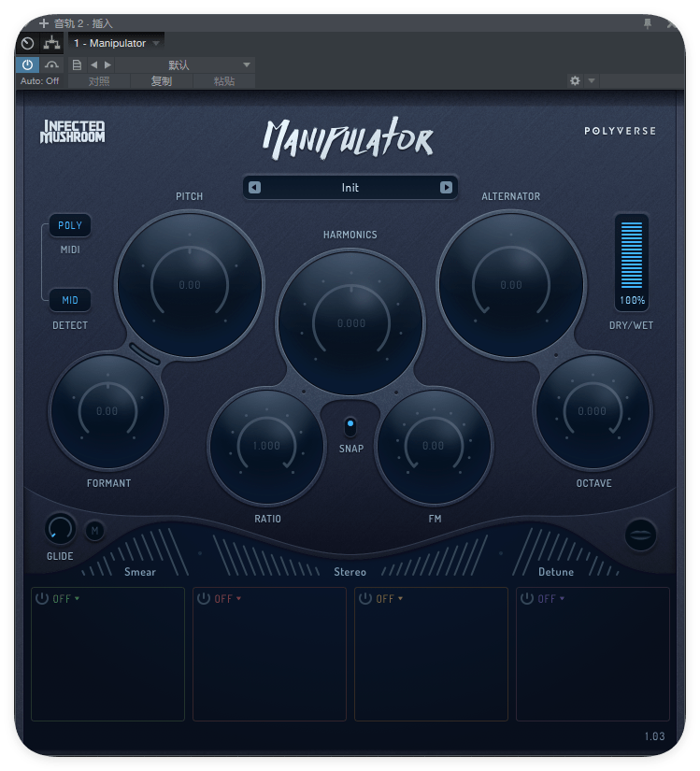The image size is (700, 771).
Task: Click the 对照 compare button
Action: pyautogui.click(x=99, y=81)
